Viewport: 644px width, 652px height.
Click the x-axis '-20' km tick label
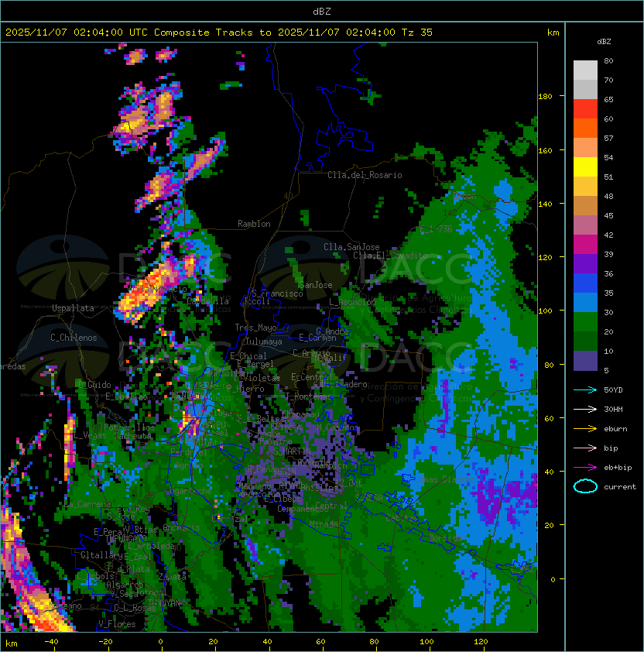coord(105,641)
